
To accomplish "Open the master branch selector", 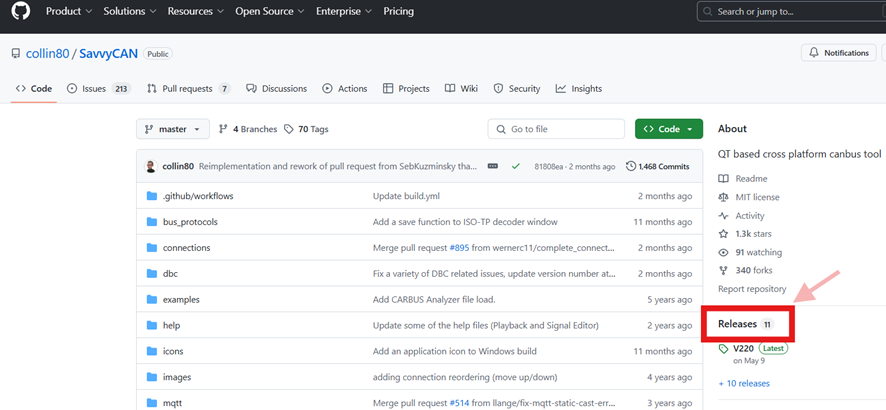I will click(x=173, y=129).
